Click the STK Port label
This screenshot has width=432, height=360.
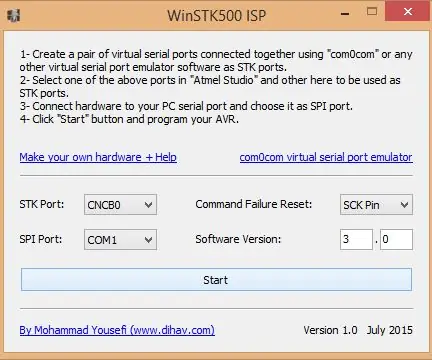(42, 204)
